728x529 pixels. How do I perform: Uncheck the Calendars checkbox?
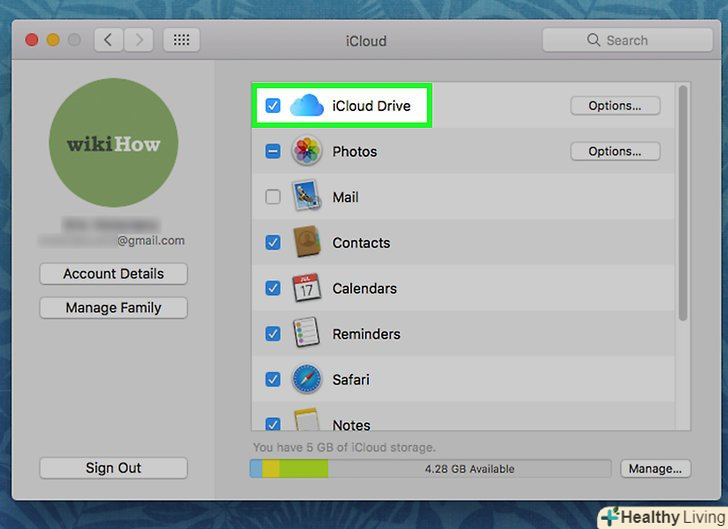click(273, 288)
